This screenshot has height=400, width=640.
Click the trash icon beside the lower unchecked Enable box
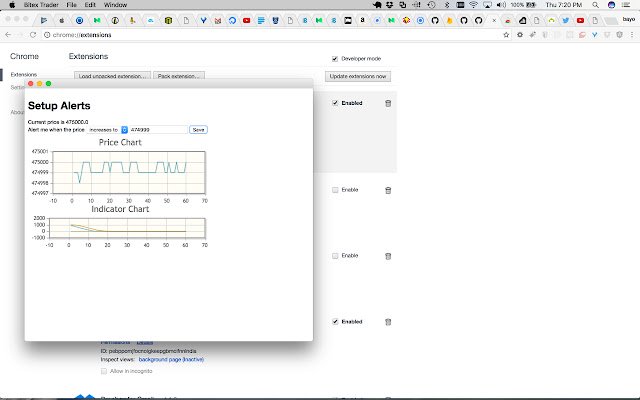388,256
